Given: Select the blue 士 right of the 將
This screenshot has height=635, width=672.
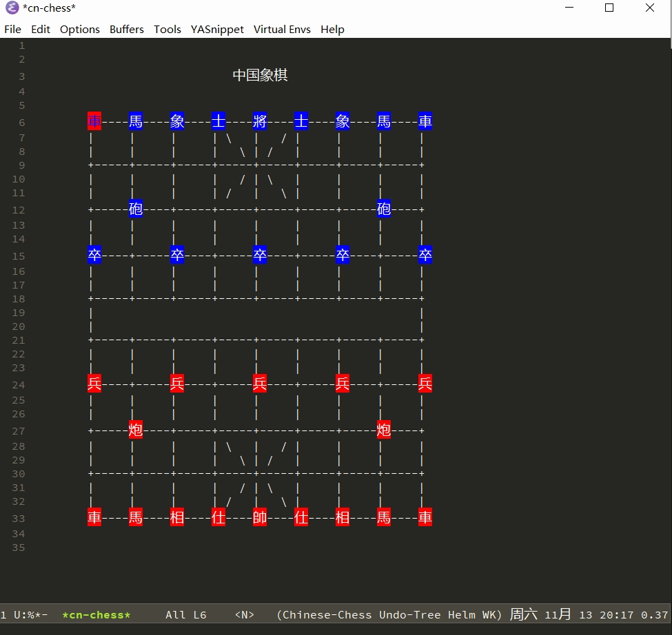Looking at the screenshot, I should tap(301, 121).
